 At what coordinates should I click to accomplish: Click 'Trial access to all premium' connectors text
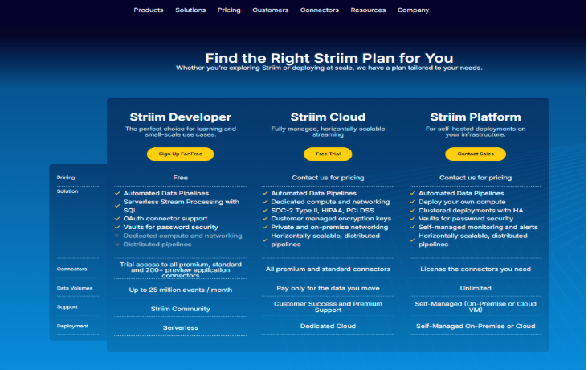point(181,270)
